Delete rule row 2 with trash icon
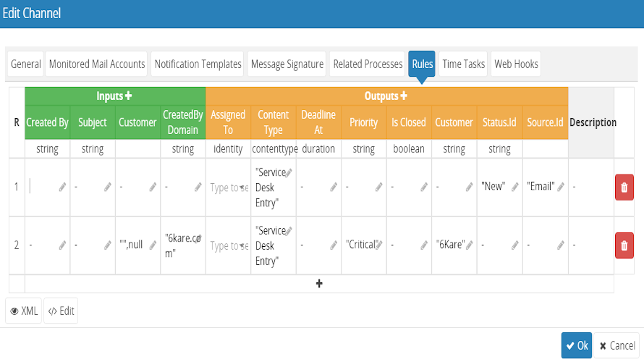The width and height of the screenshot is (644, 362). 624,245
